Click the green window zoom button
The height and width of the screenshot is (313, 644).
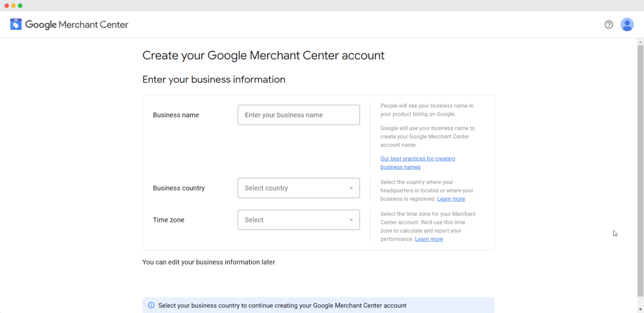pos(20,5)
